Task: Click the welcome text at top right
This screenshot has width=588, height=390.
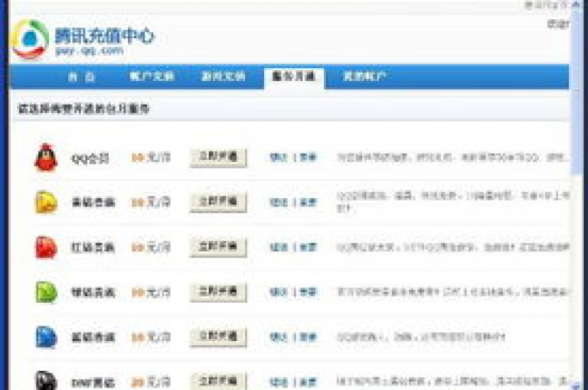Action: (x=558, y=24)
